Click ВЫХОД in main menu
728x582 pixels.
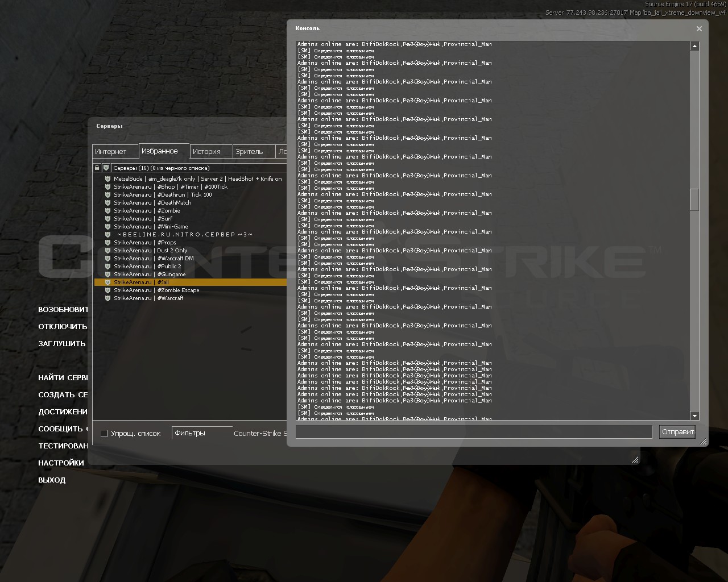[52, 480]
